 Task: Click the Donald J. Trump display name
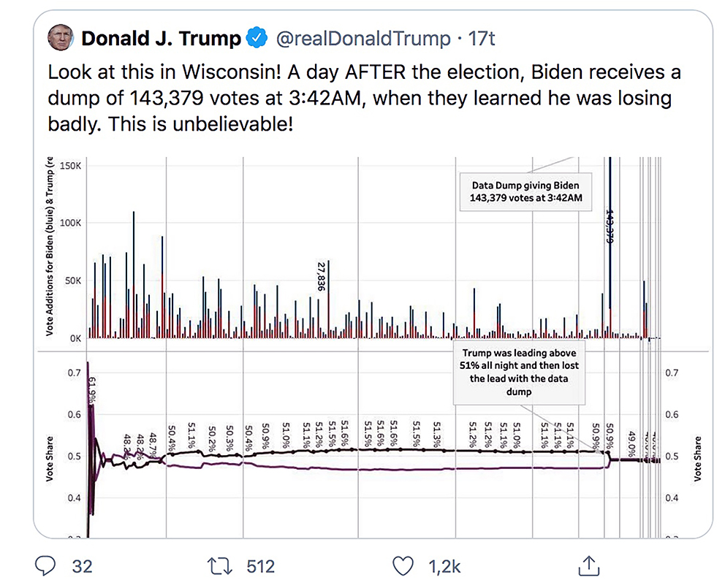click(x=161, y=38)
